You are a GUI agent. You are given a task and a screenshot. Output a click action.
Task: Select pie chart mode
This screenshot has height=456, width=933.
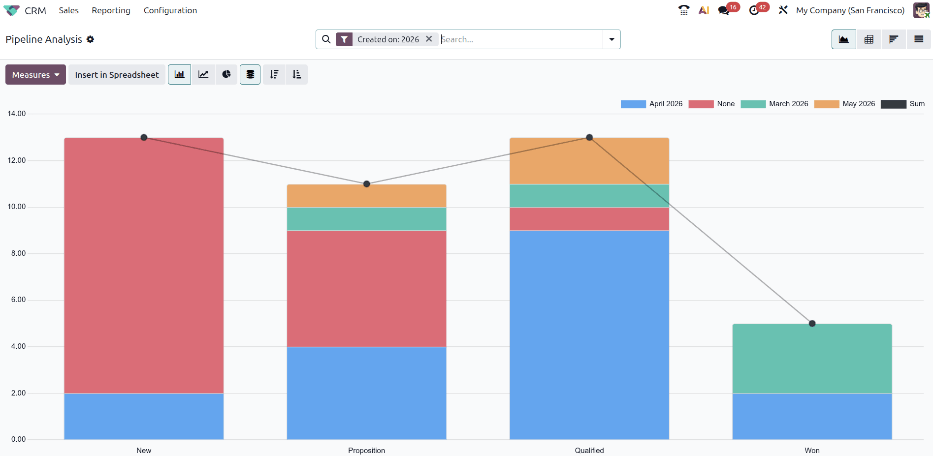[x=227, y=75]
